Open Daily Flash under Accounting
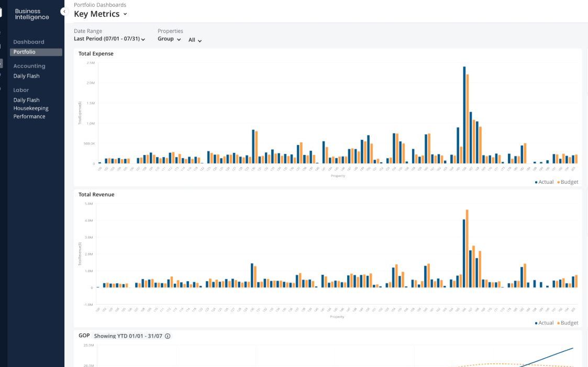The width and height of the screenshot is (588, 367). [x=26, y=76]
